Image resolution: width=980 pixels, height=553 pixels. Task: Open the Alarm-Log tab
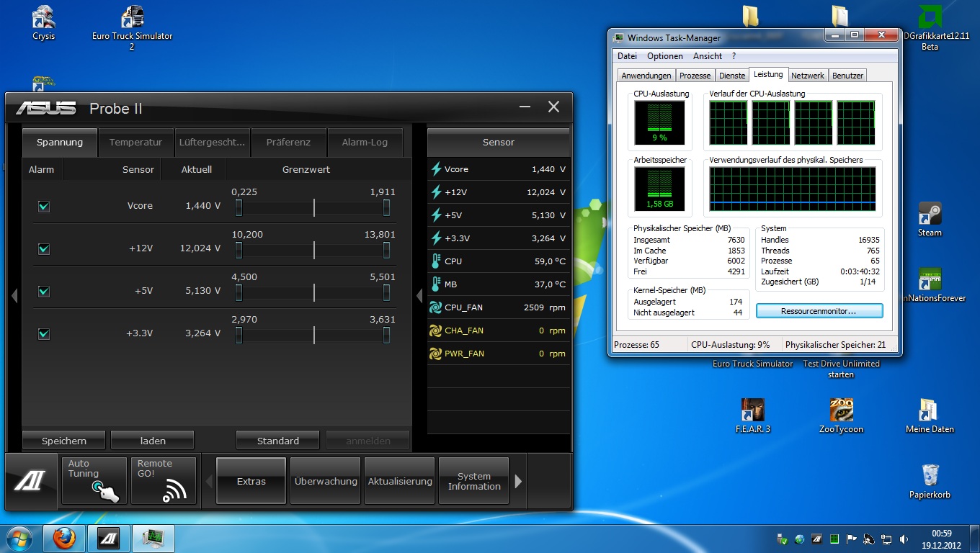pos(365,142)
